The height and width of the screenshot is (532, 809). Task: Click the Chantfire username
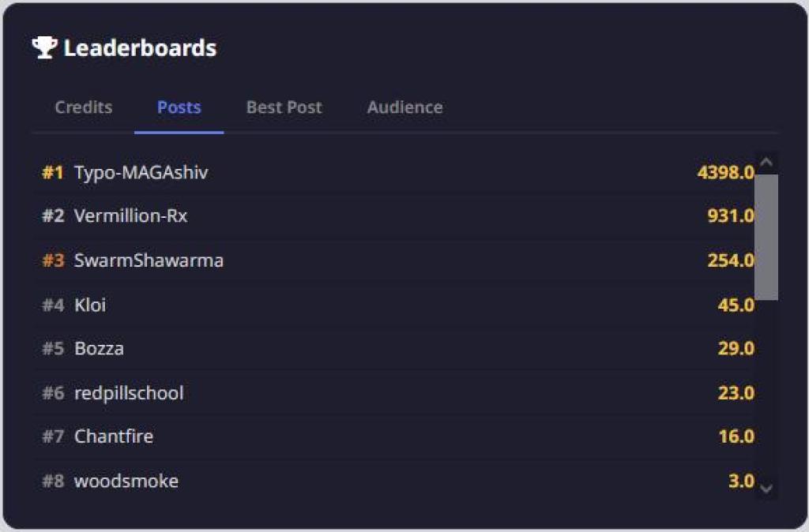click(114, 436)
